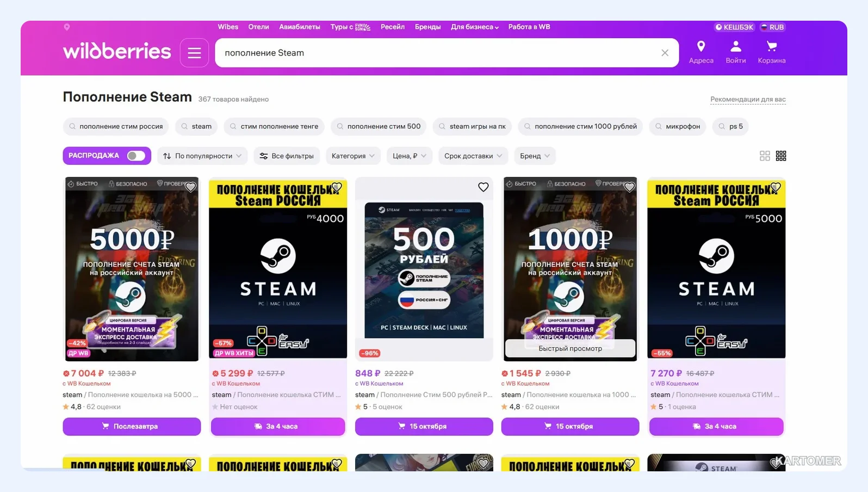The image size is (868, 492).
Task: Clear the search field with X
Action: [x=665, y=53]
